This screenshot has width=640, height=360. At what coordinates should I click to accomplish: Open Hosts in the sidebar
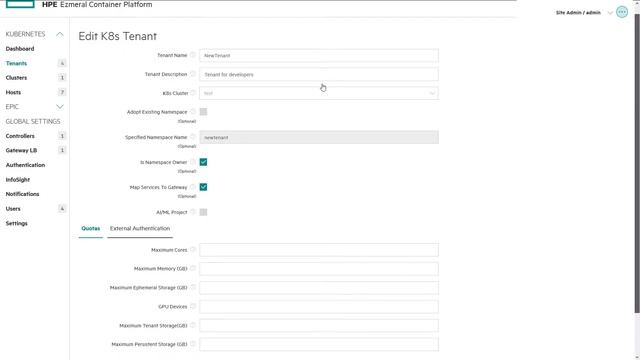13,92
